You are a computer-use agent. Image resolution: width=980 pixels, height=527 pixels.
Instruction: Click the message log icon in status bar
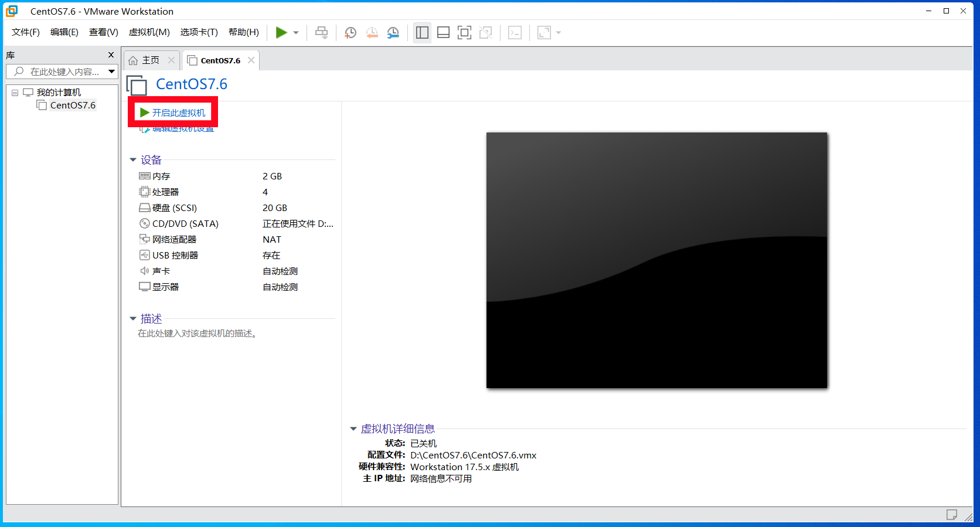click(952, 515)
